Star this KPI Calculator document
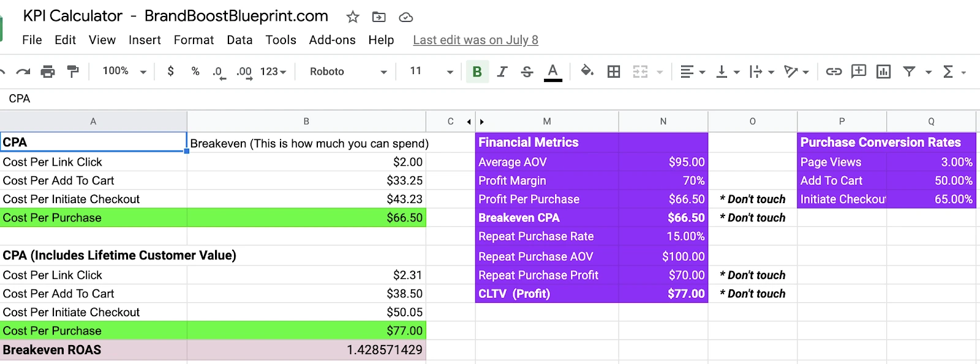Viewport: 980px width, 364px height. [353, 17]
